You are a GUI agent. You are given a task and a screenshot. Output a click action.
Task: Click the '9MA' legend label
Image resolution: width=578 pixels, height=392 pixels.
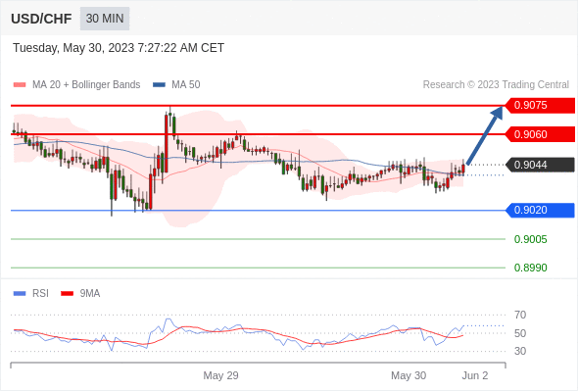(x=90, y=294)
